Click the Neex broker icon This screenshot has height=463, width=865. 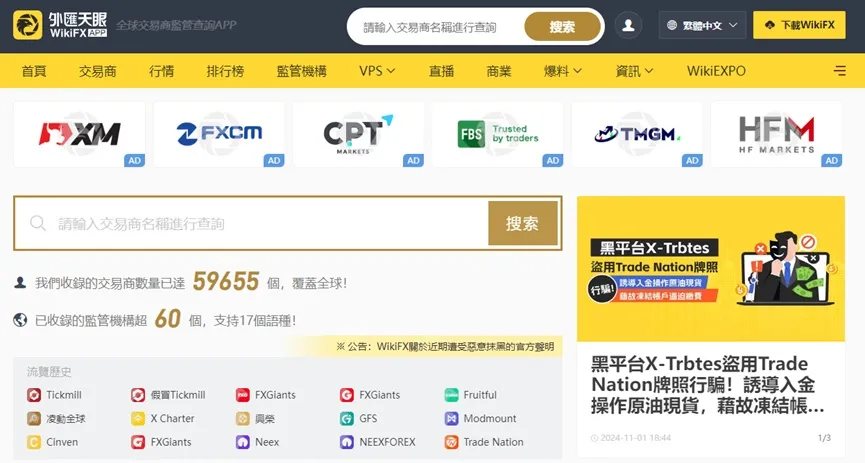coord(243,442)
